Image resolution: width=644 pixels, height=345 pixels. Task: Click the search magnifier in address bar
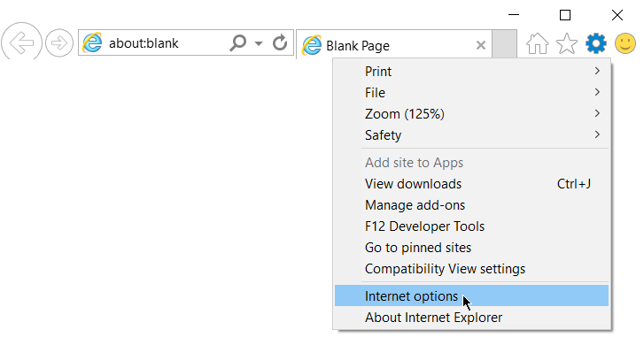(237, 42)
